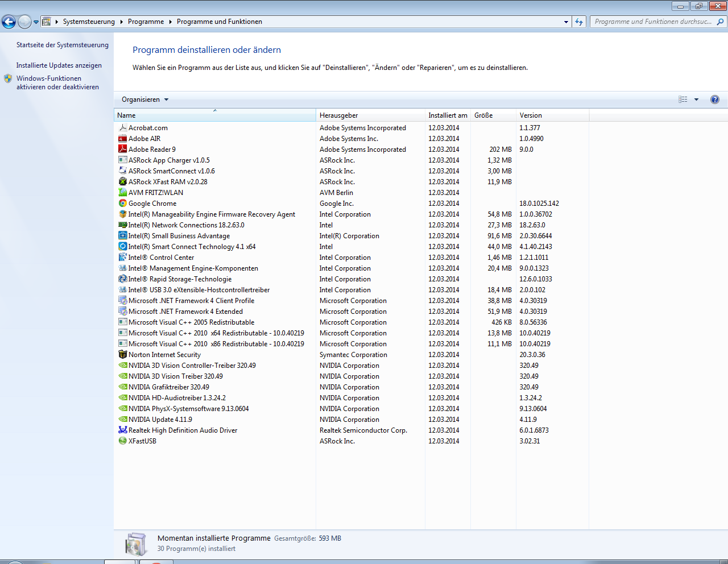Click the AVM FRITZ!WLAN icon
The image size is (728, 564).
(x=122, y=193)
